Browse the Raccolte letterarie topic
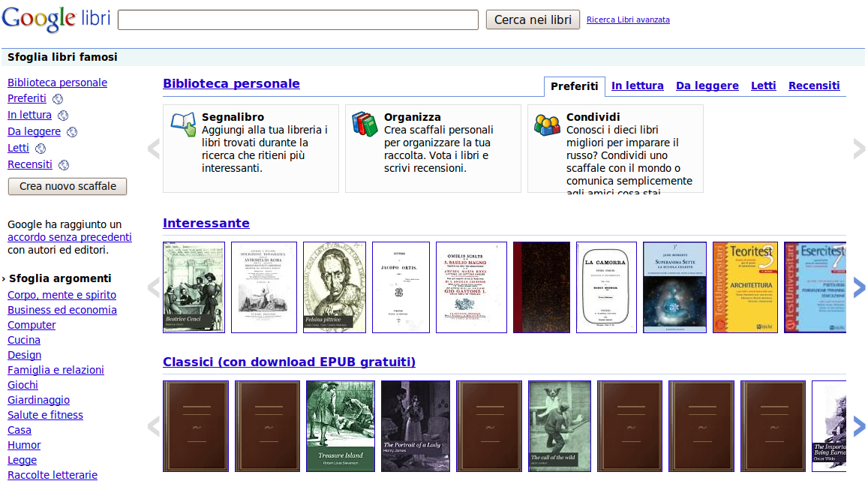 (53, 475)
